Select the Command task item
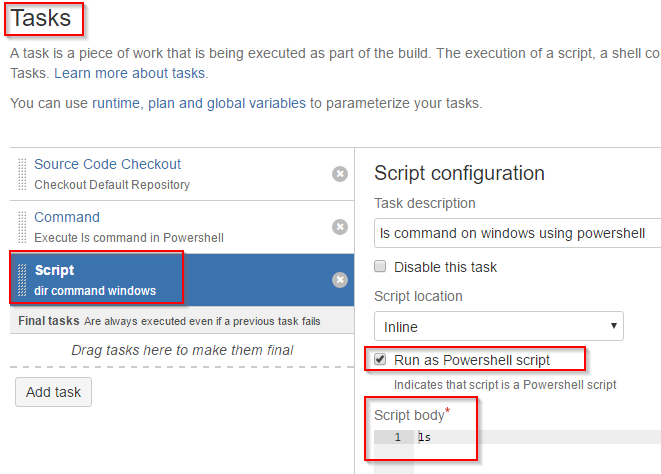661x474 pixels. click(x=182, y=227)
